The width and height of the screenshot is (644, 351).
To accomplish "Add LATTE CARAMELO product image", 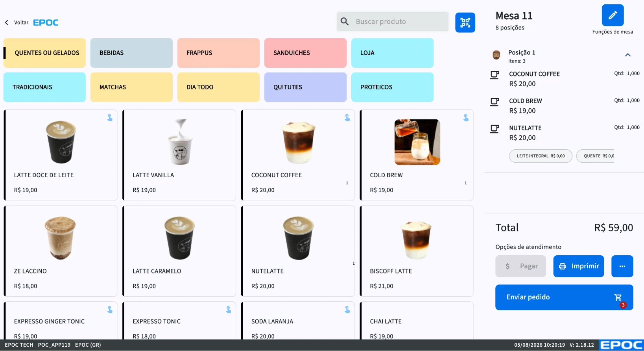I will [179, 238].
